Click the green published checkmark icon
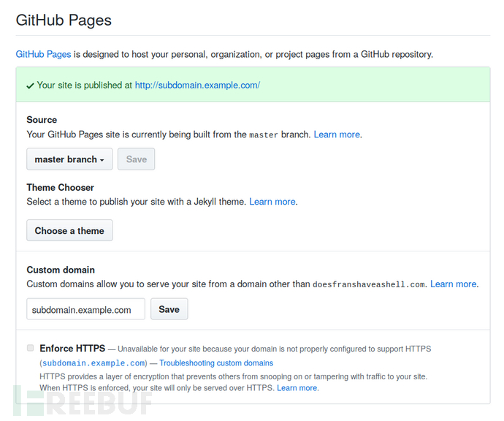 (x=30, y=86)
